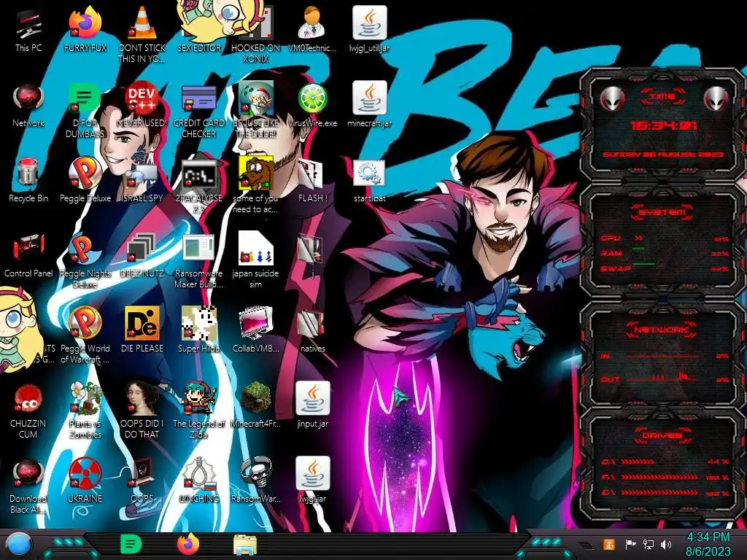Click the D FOR DUMBASS green icon
This screenshot has height=560, width=747.
click(85, 111)
